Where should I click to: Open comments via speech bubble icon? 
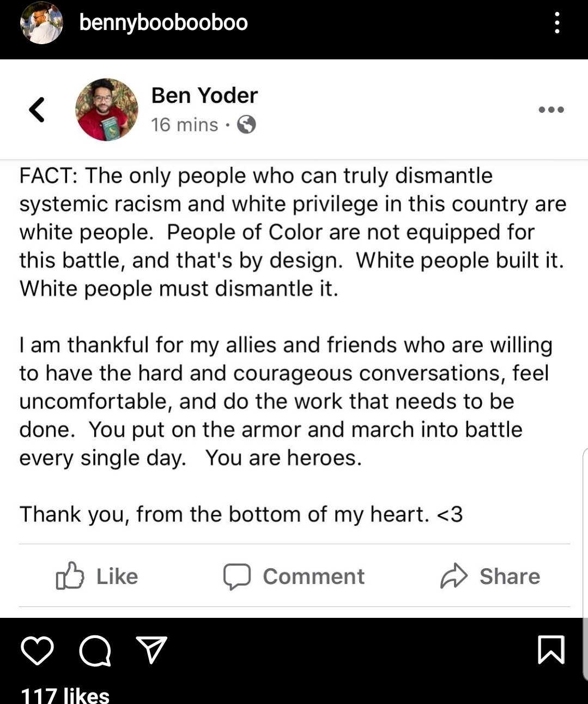[x=95, y=651]
